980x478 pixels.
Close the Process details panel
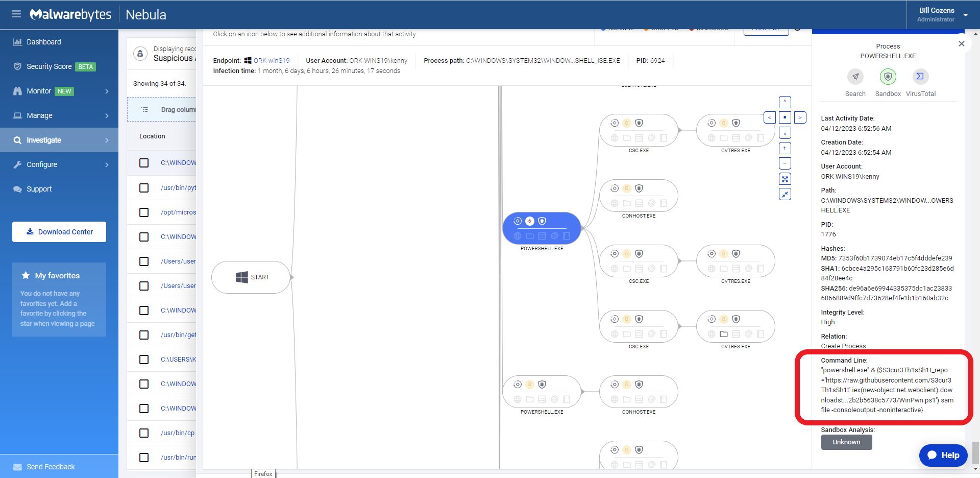pyautogui.click(x=962, y=44)
